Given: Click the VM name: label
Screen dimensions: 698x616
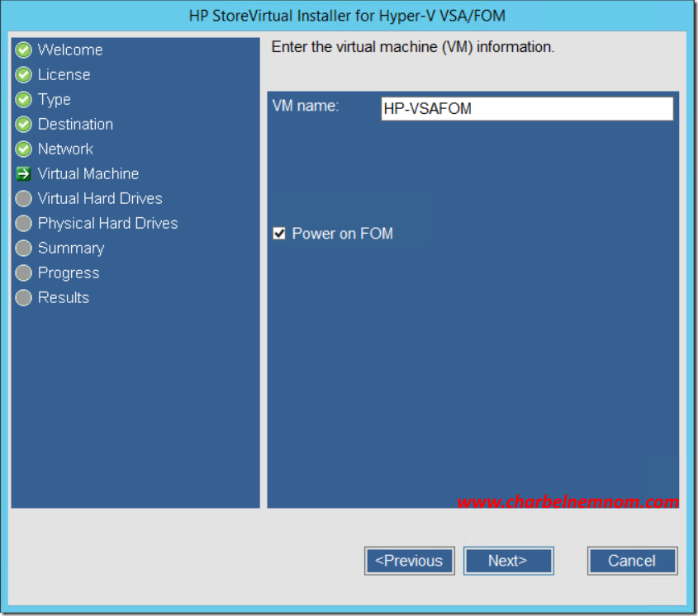Looking at the screenshot, I should [306, 106].
